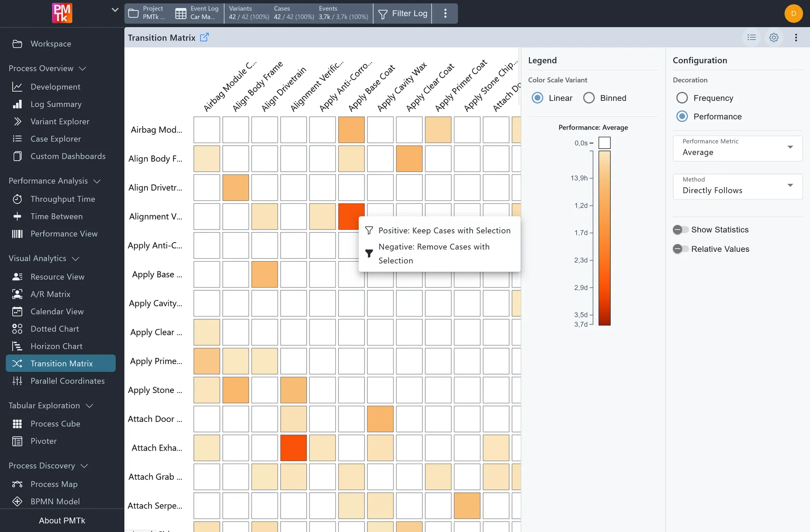The width and height of the screenshot is (810, 532).
Task: Click the Event Log Car Ma... selector
Action: [198, 13]
